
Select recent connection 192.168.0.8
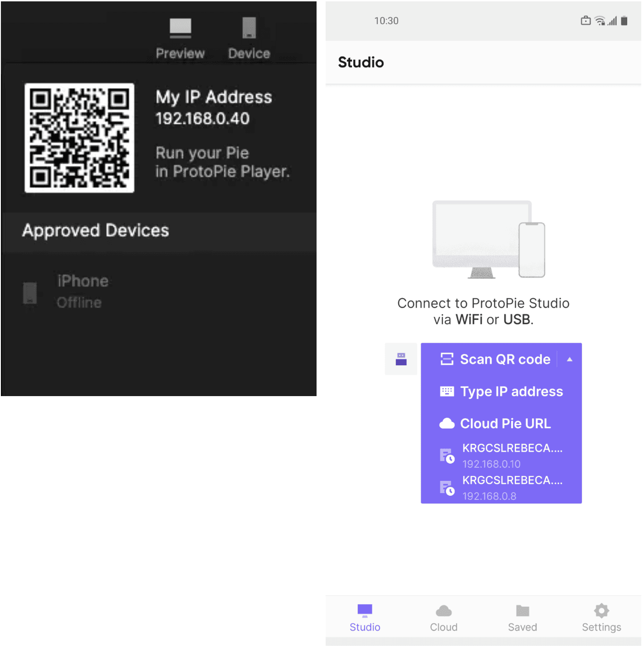tap(501, 488)
